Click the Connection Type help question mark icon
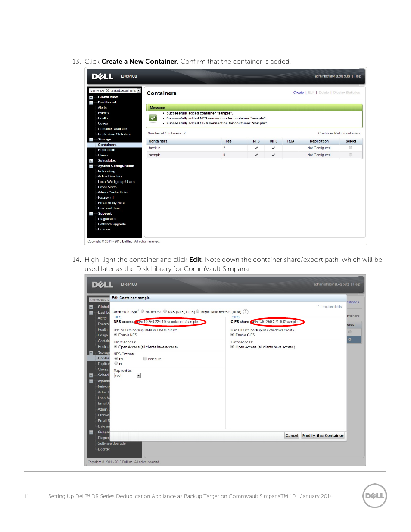 (x=246, y=312)
